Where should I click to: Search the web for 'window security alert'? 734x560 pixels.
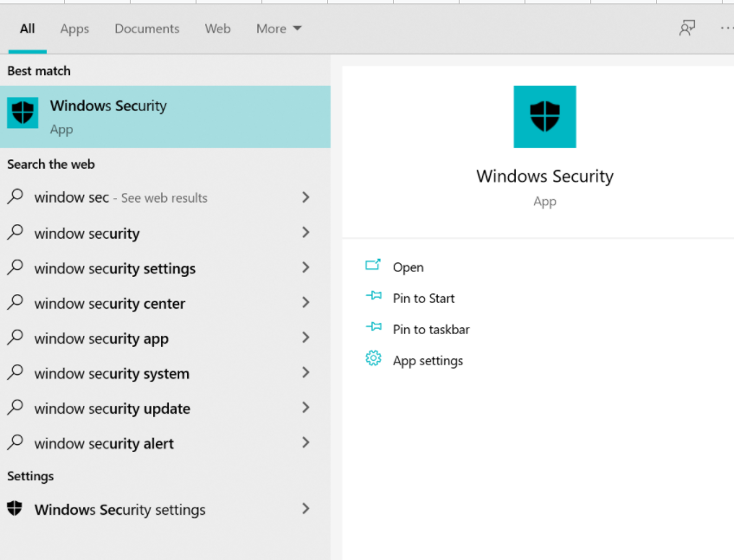[104, 443]
